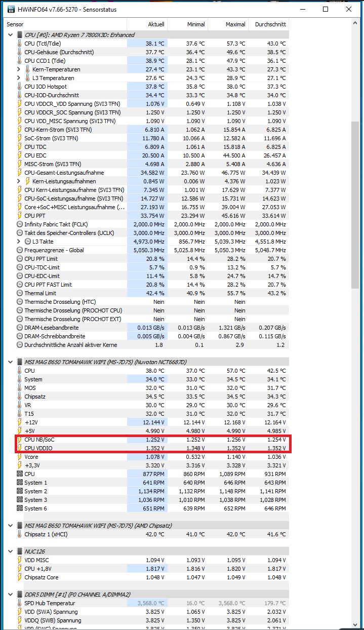Click the fan icon for System 6
The image size is (364, 630).
[20, 508]
